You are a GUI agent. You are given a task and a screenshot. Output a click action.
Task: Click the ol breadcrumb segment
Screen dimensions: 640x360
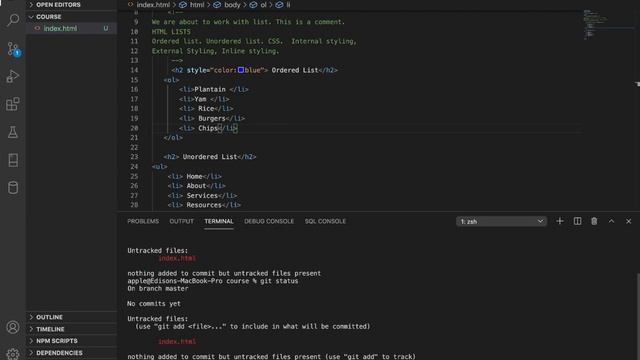pyautogui.click(x=263, y=5)
